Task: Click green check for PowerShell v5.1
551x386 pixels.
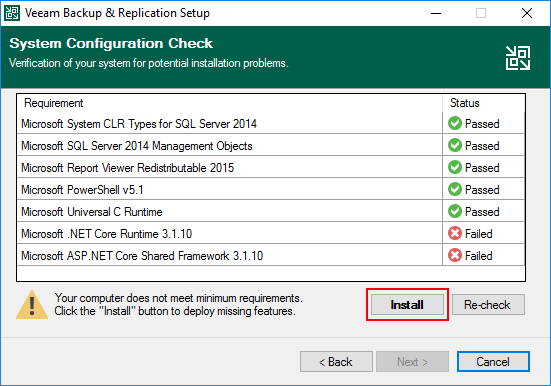Action: click(455, 189)
